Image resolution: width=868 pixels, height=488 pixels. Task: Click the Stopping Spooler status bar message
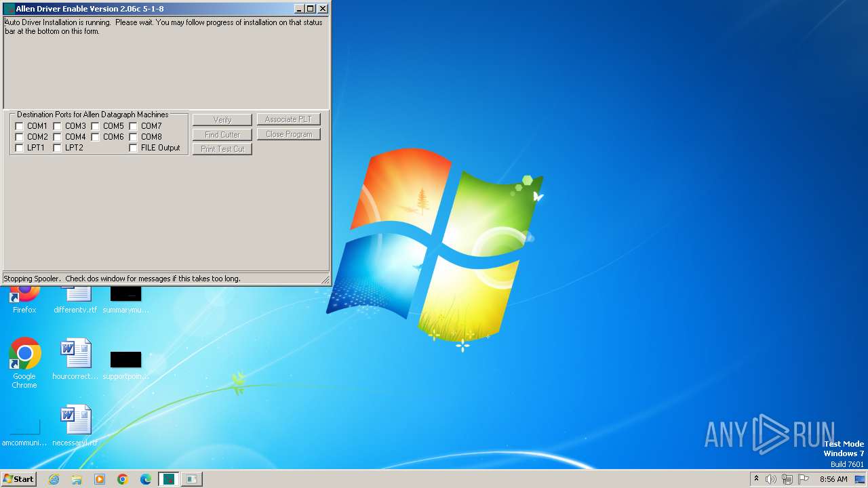pos(122,279)
